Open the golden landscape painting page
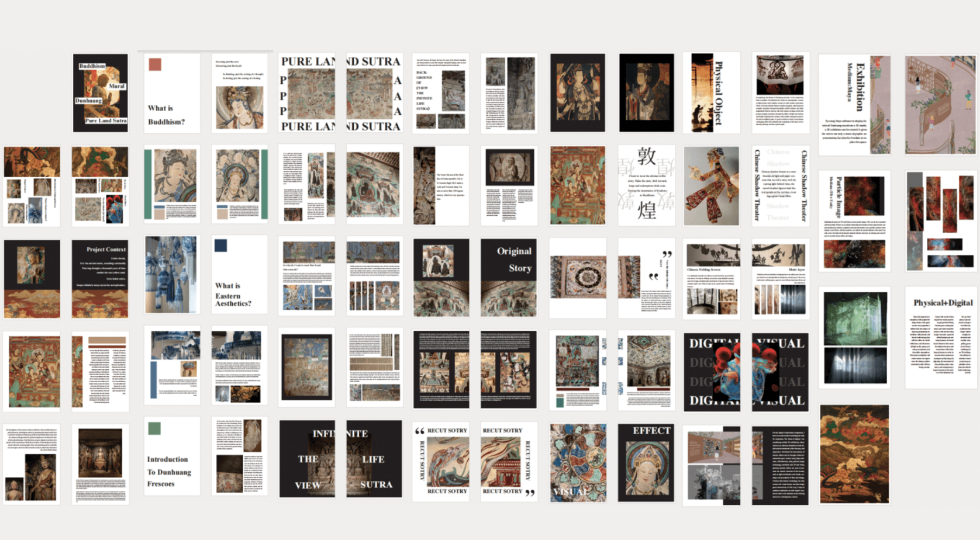The image size is (980, 540). (x=855, y=454)
